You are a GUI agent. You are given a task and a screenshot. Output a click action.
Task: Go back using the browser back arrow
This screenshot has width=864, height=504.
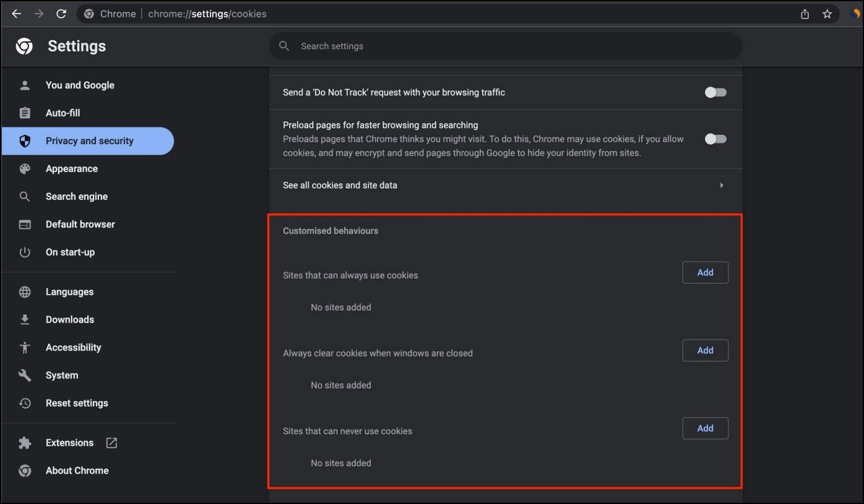click(17, 14)
